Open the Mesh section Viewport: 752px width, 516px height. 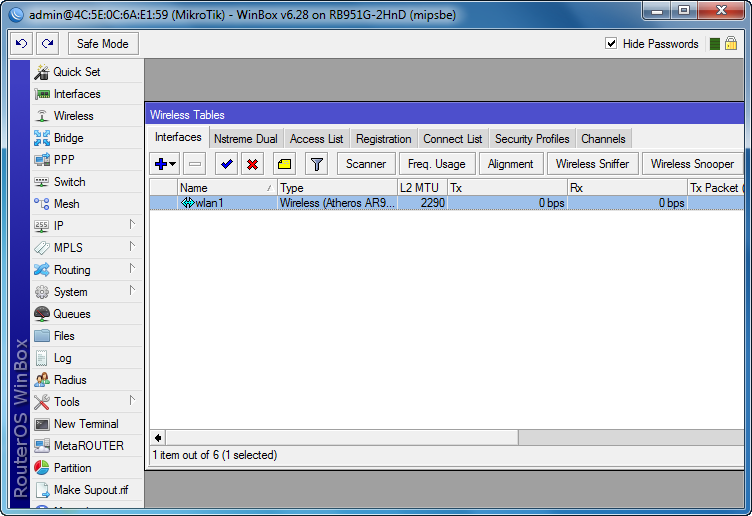[x=87, y=204]
